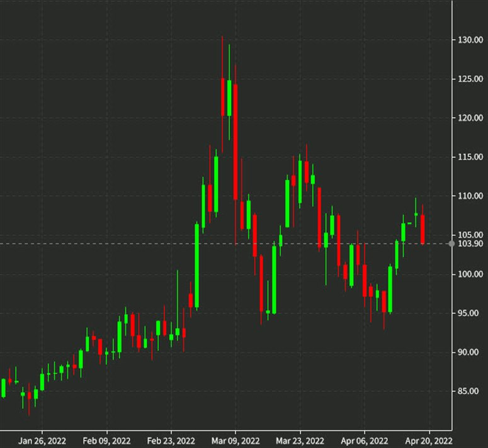Click the 100.00 price axis label

[470, 274]
